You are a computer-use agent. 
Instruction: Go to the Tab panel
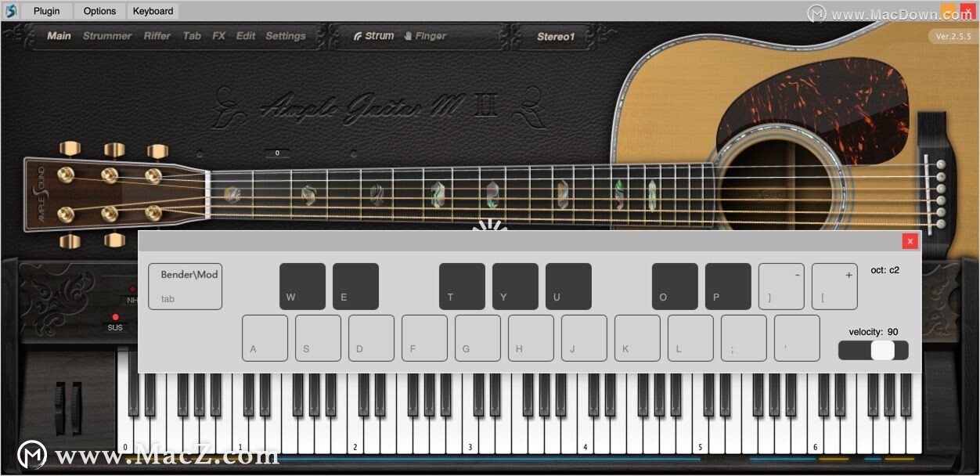(x=192, y=36)
